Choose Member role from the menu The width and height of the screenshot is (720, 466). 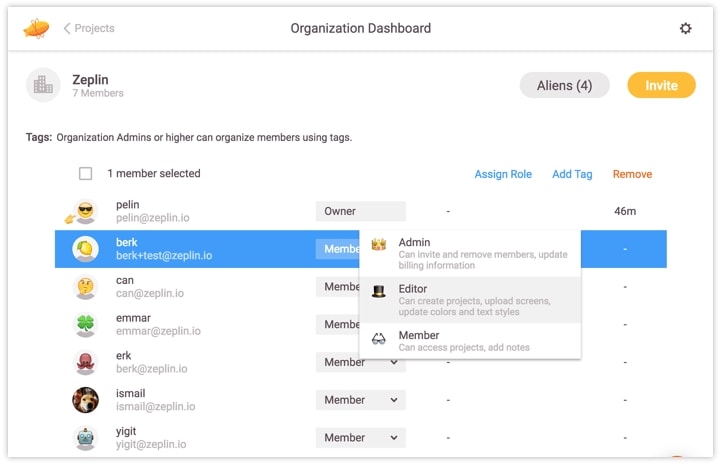(x=470, y=341)
